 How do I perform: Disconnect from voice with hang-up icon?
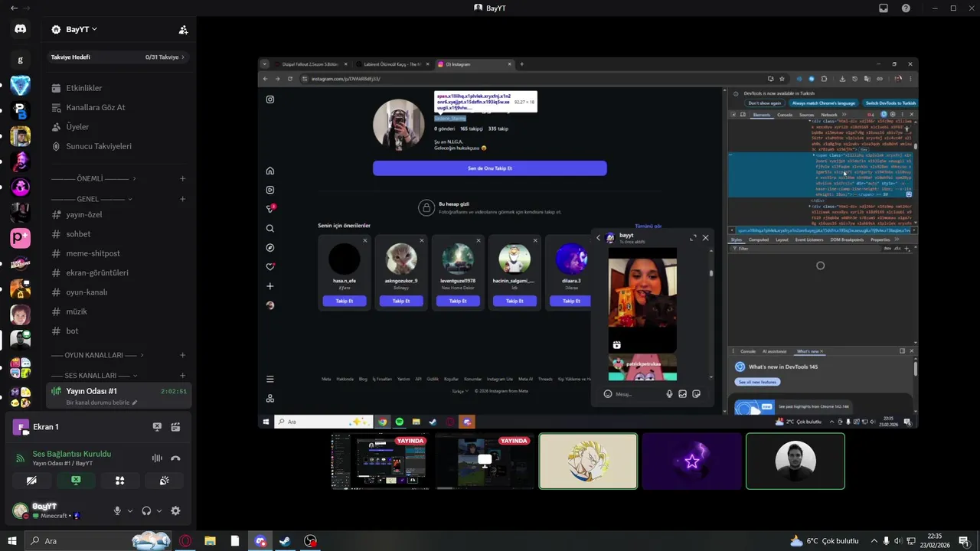tap(175, 458)
